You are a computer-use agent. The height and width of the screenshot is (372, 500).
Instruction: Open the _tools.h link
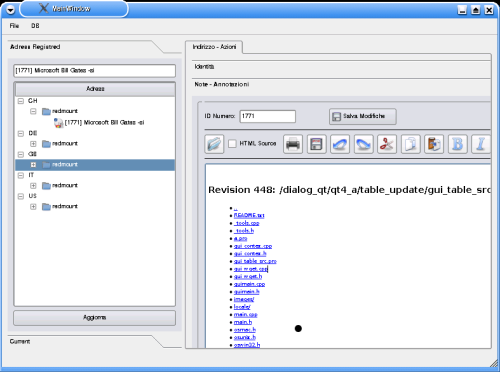pyautogui.click(x=244, y=231)
